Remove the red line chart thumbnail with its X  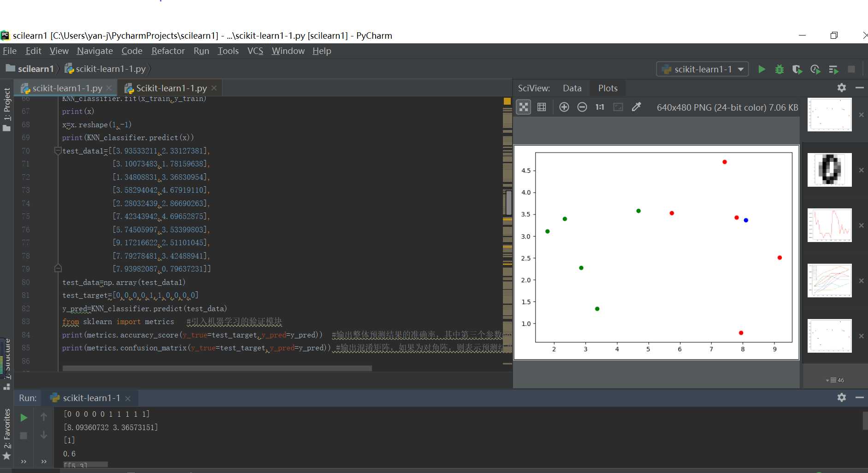point(861,225)
